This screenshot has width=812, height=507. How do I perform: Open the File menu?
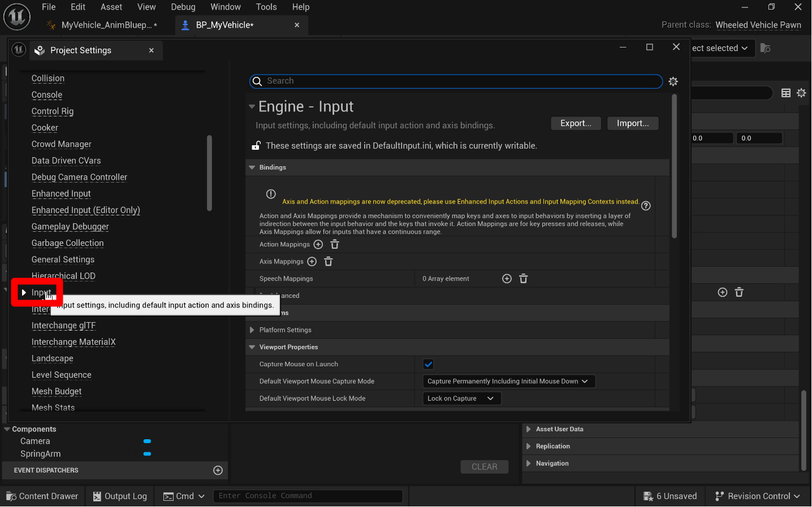pos(49,7)
